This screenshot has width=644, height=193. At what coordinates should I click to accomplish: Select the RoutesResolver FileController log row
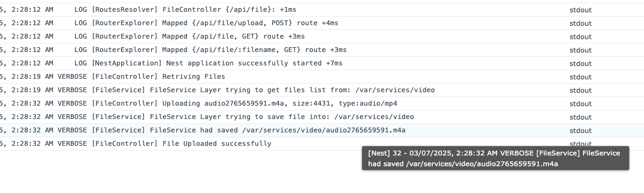point(321,10)
